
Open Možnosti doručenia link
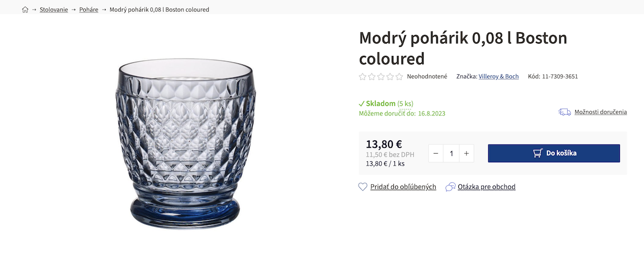tap(601, 112)
